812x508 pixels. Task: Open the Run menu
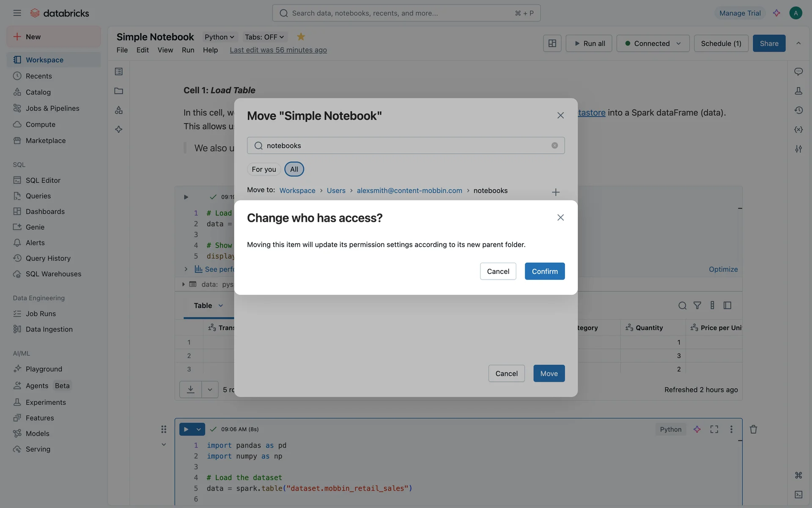pyautogui.click(x=188, y=50)
